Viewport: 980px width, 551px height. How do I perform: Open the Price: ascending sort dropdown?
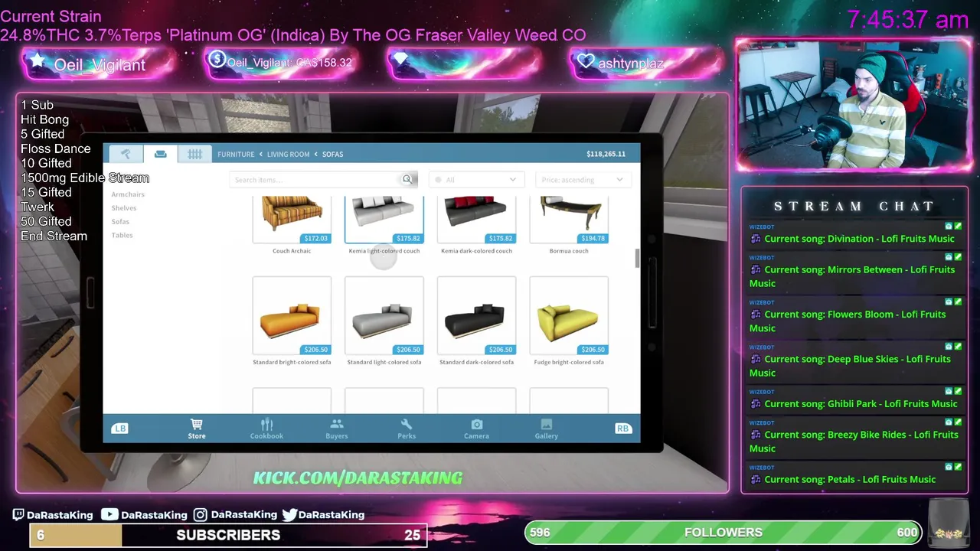pos(583,180)
